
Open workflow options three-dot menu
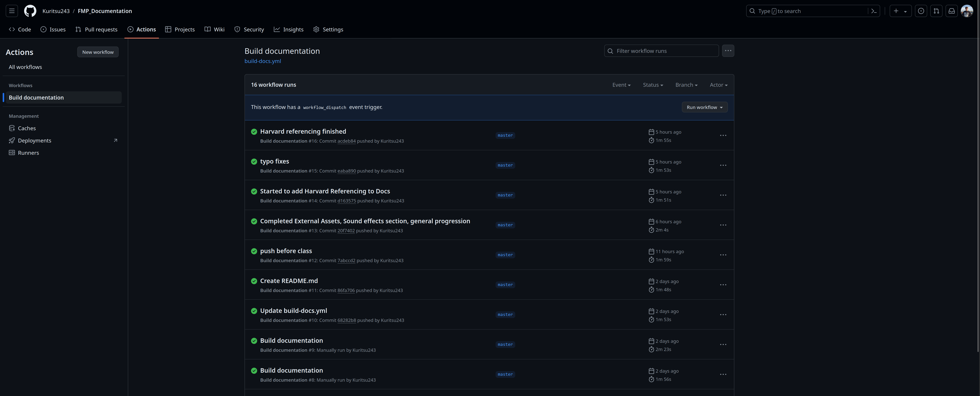[x=728, y=51]
